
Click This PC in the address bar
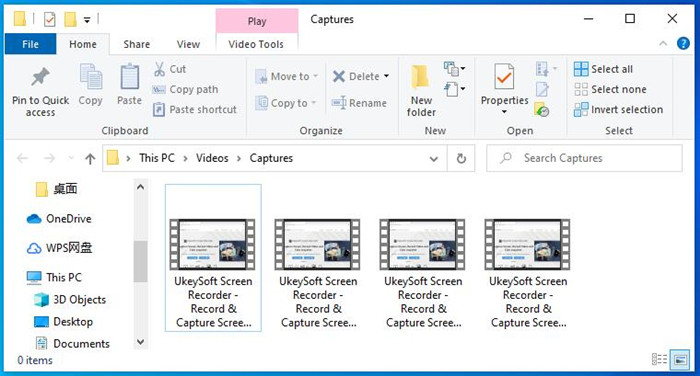pyautogui.click(x=157, y=158)
